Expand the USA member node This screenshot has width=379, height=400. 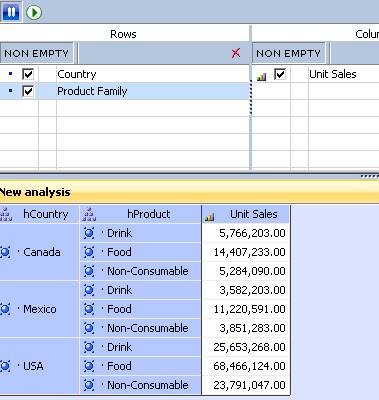[5, 366]
